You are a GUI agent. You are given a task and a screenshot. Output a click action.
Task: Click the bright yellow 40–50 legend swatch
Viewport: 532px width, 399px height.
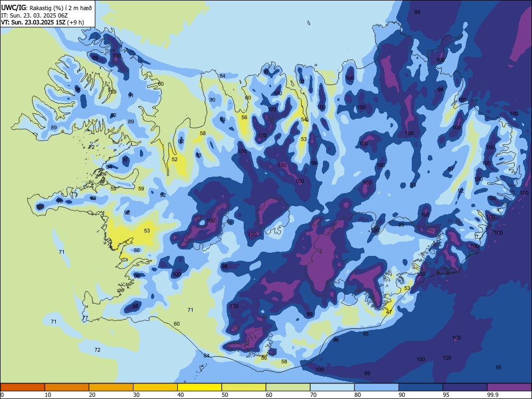click(x=199, y=387)
